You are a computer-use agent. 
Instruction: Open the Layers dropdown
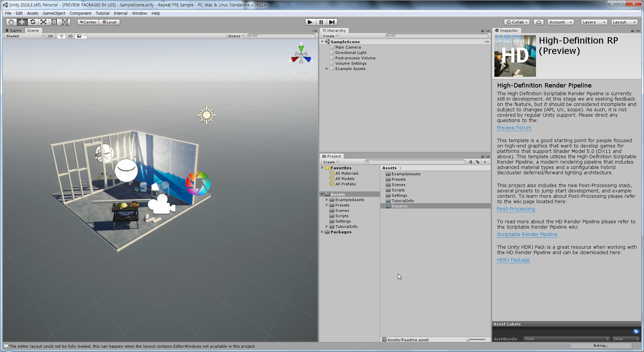tap(594, 22)
